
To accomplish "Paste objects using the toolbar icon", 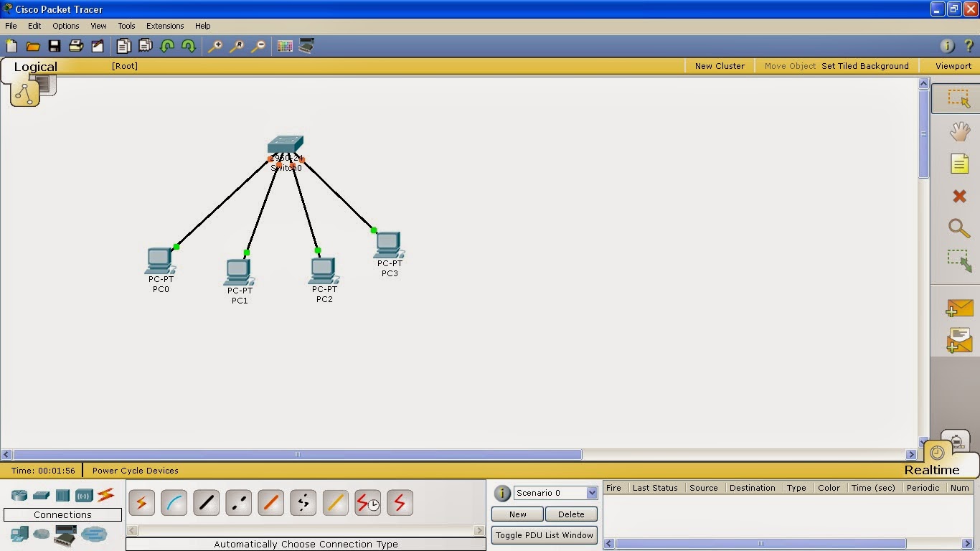I will [146, 46].
